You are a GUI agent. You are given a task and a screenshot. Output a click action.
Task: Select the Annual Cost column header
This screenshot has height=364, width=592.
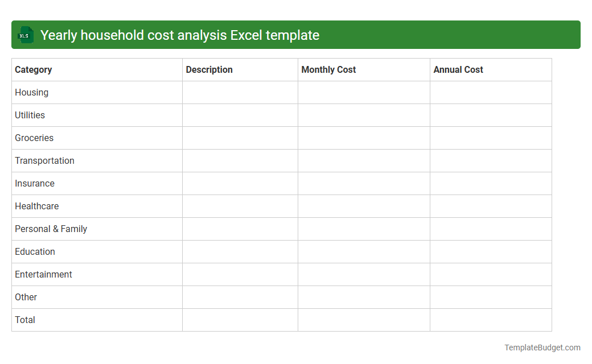(x=458, y=69)
